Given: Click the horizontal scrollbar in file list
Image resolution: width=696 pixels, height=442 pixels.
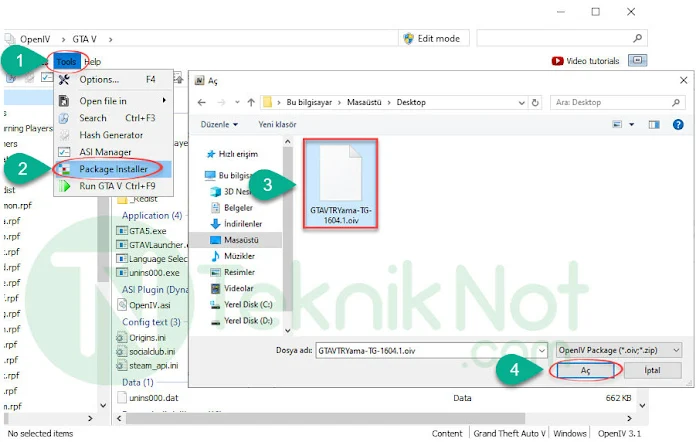Looking at the screenshot, I should coord(325,418).
